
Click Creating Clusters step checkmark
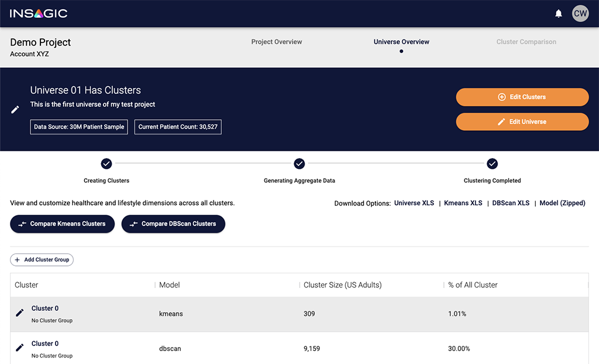click(106, 164)
